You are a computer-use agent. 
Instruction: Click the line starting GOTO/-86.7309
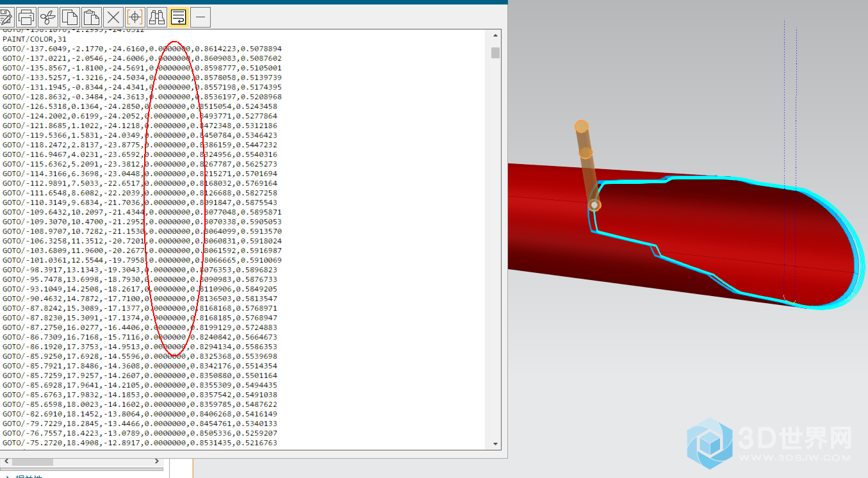140,337
